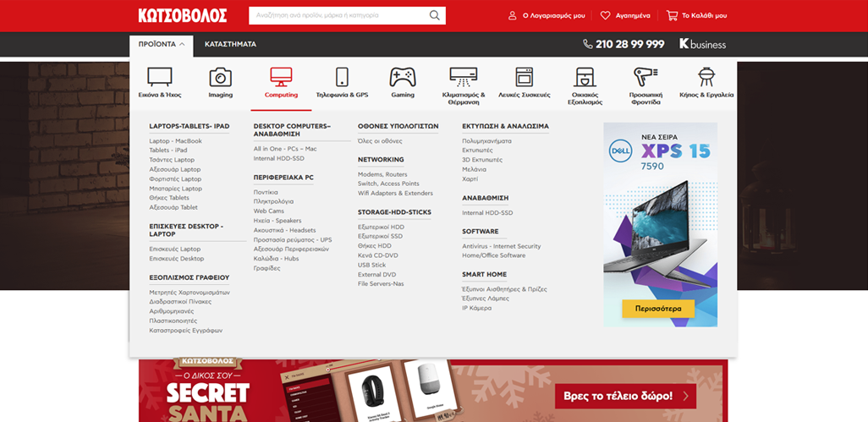The width and height of the screenshot is (868, 422).
Task: Open the Εικόνα & Ήχος TV category icon
Action: (x=160, y=78)
